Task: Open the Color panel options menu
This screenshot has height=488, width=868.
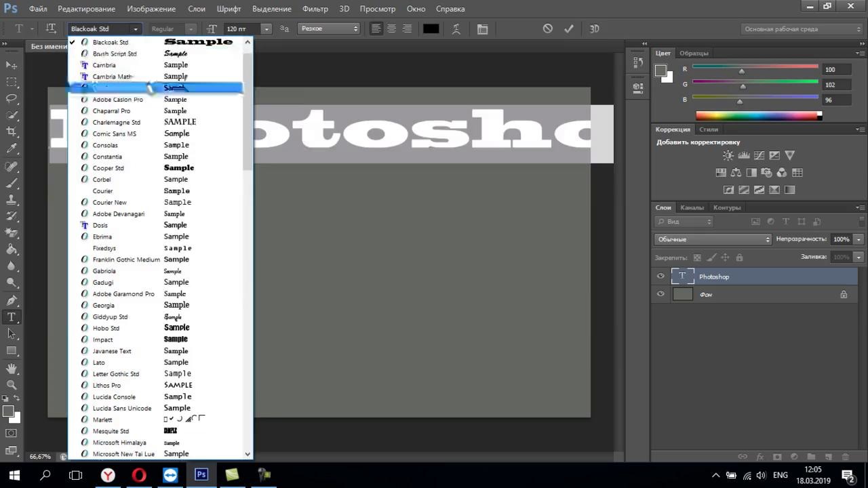Action: [860, 53]
